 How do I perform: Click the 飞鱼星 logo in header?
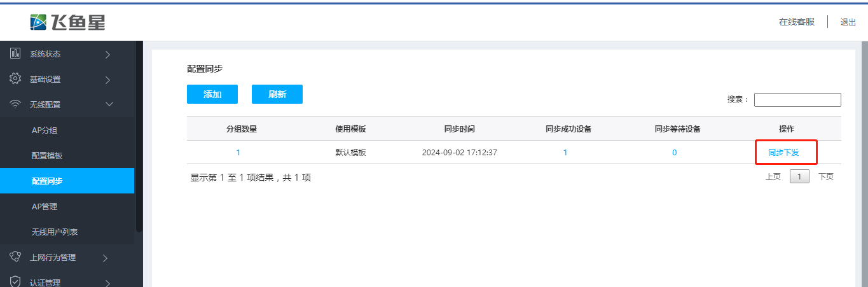click(x=67, y=22)
